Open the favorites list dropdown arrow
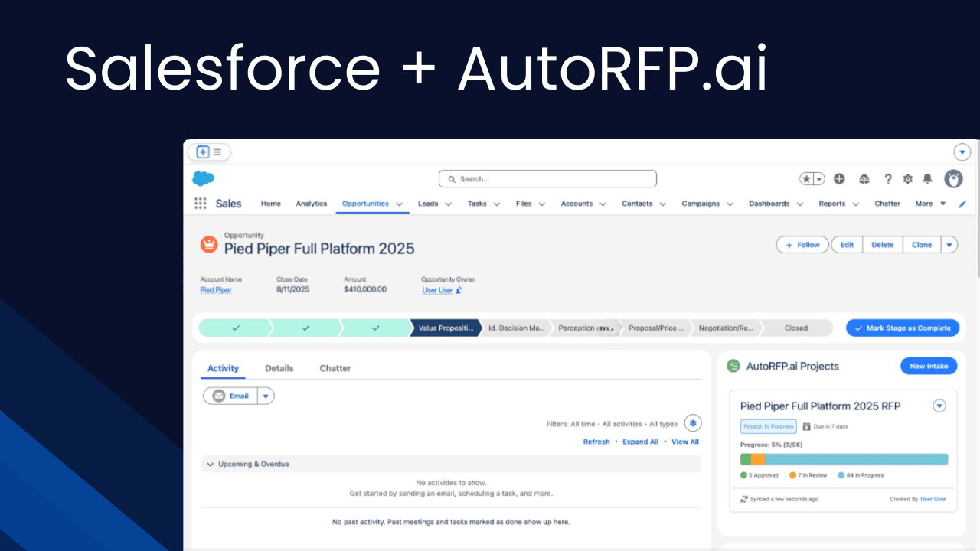The width and height of the screenshot is (980, 551). pos(819,179)
